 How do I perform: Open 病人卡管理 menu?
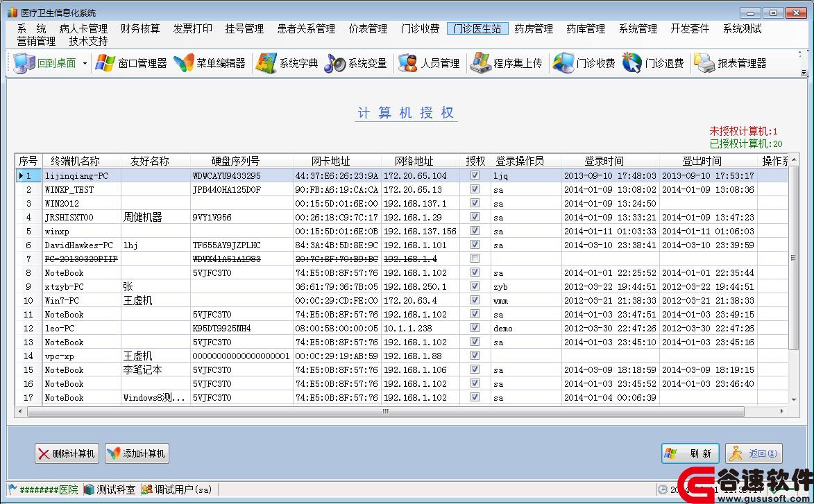click(x=83, y=28)
